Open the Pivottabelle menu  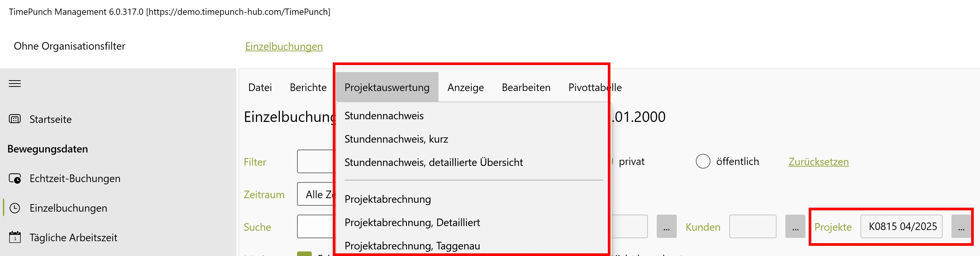point(595,87)
